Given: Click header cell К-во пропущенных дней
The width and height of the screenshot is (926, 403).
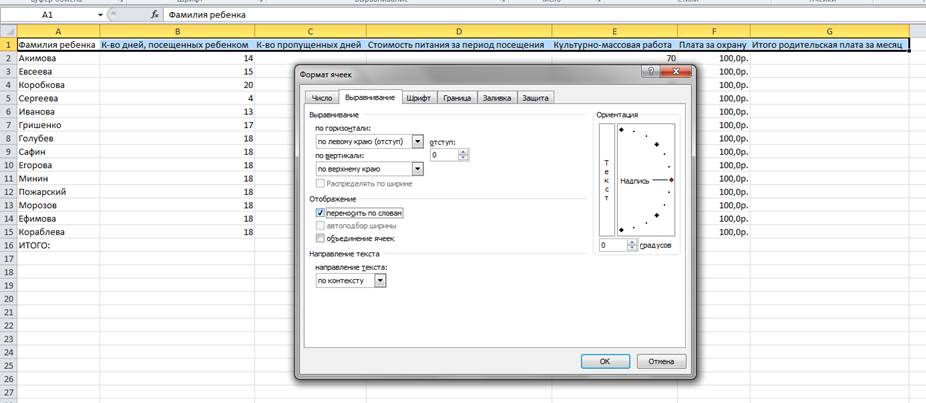Looking at the screenshot, I should 311,45.
